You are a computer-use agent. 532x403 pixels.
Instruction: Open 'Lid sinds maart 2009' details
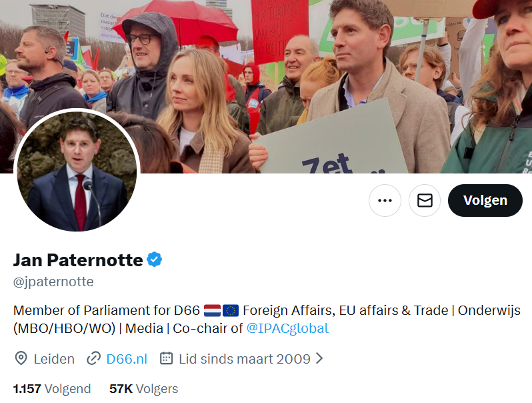(x=245, y=359)
